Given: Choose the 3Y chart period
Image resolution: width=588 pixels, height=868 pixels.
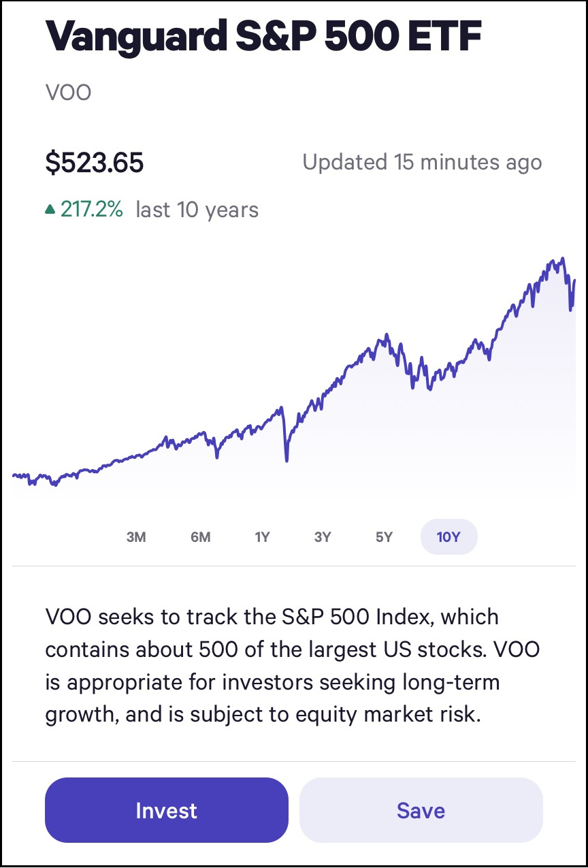Looking at the screenshot, I should pos(323,537).
